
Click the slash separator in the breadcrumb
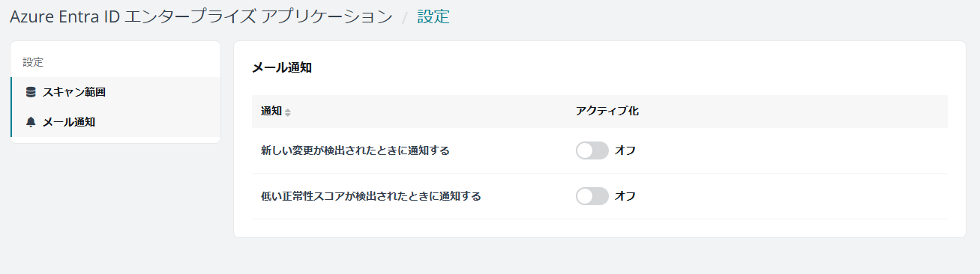(405, 17)
